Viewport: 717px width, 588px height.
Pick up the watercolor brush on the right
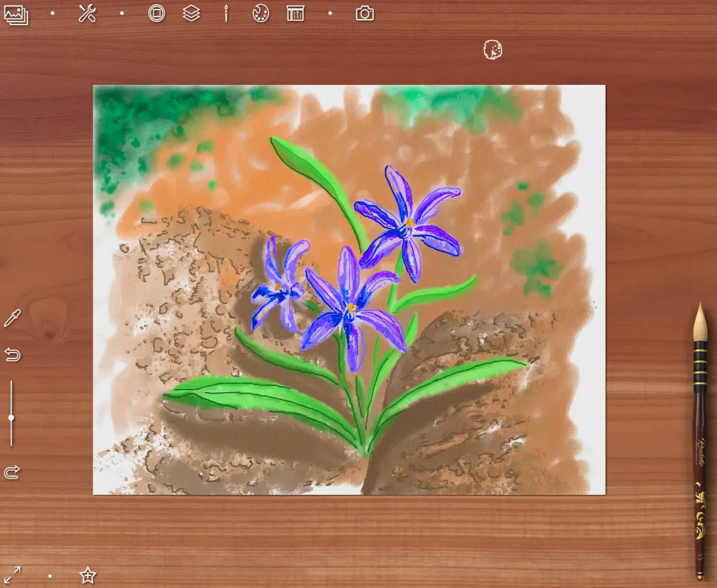pos(700,440)
